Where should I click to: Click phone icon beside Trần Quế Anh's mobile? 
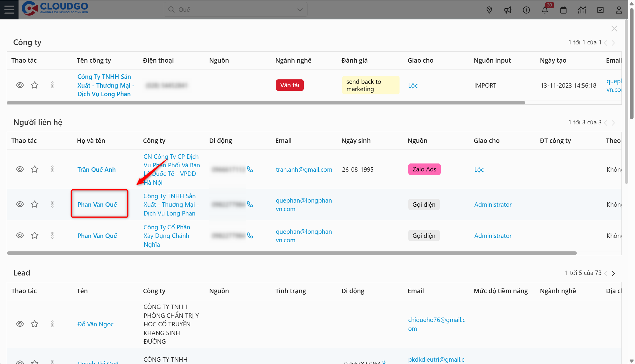tap(250, 169)
